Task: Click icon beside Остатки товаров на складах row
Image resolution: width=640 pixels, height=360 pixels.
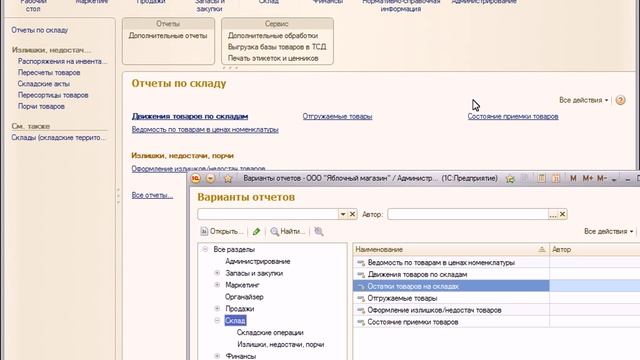Action: point(361,287)
